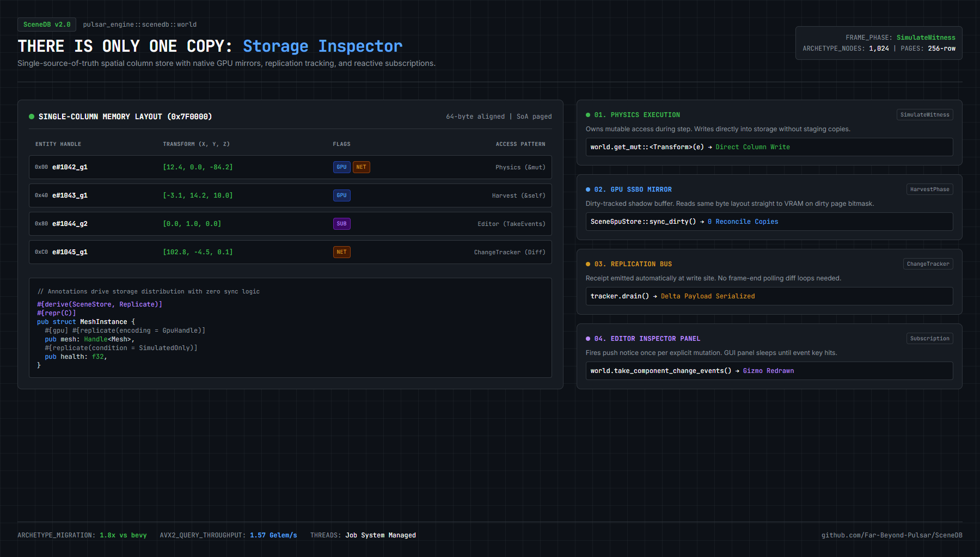This screenshot has height=557, width=980.
Task: Click transform value [12.4, 0.0, -84.2]
Action: pos(198,167)
